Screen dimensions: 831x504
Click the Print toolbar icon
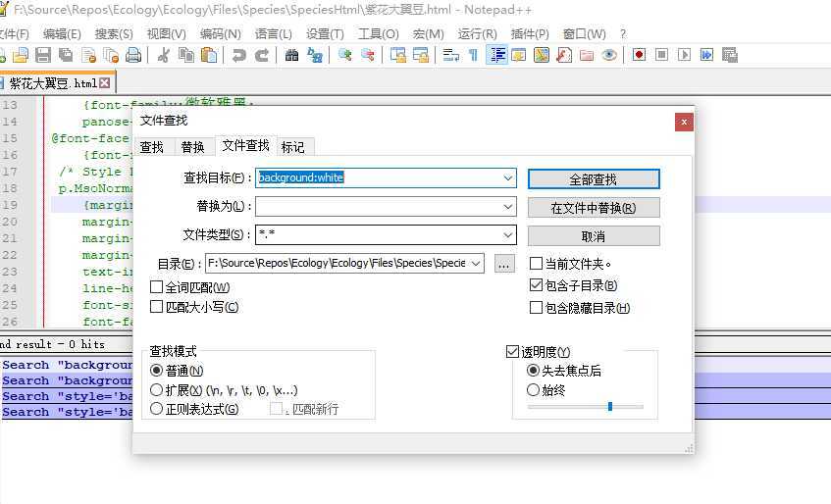click(x=133, y=55)
